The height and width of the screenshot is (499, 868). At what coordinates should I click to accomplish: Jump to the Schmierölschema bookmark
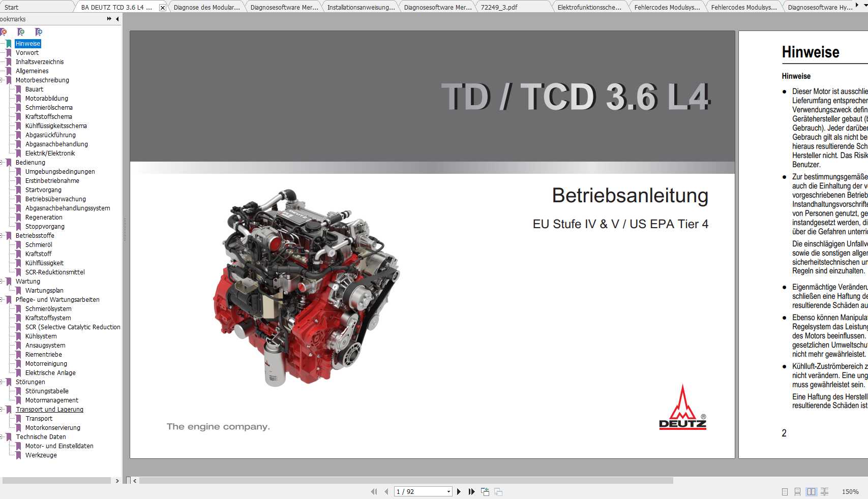click(x=49, y=108)
